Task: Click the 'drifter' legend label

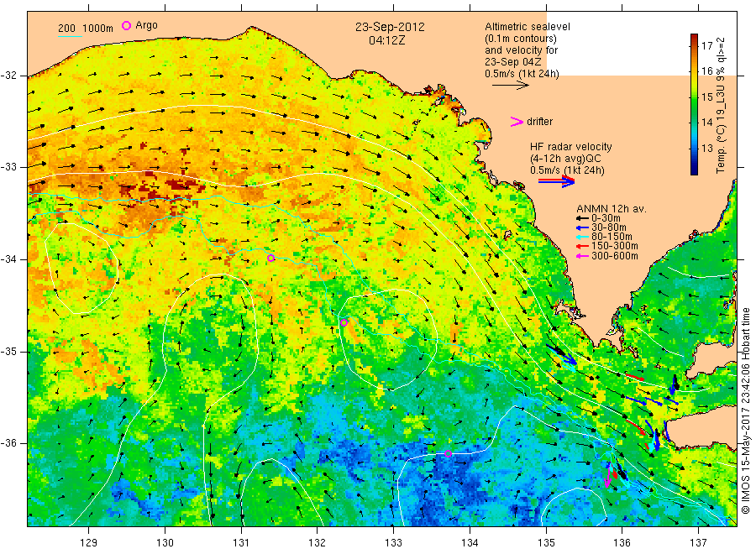Action: [539, 122]
